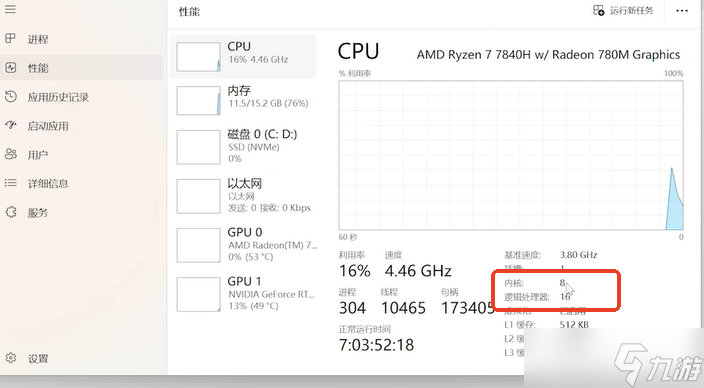
Task: Click the 10465 thread count value
Action: coord(403,308)
